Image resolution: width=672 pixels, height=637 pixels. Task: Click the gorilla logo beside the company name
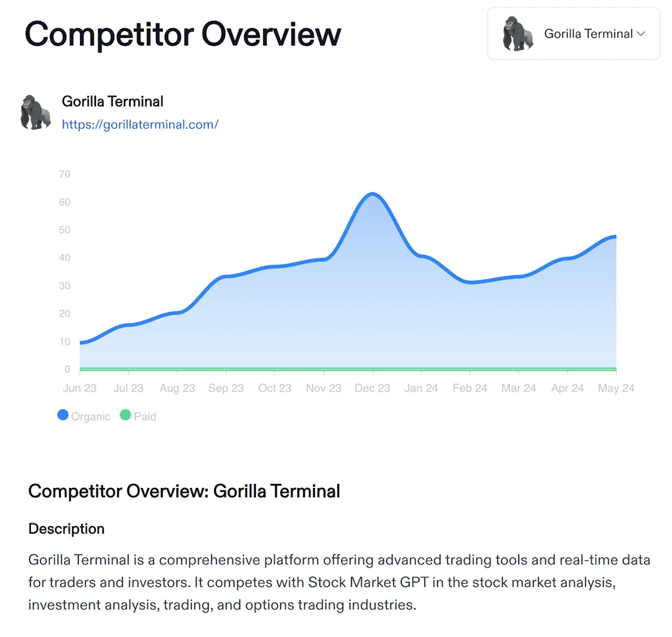coord(35,111)
